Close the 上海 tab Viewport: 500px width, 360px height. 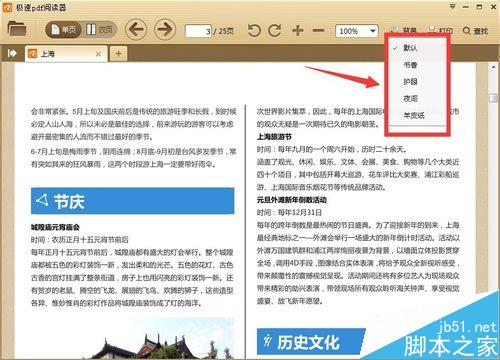click(x=98, y=54)
